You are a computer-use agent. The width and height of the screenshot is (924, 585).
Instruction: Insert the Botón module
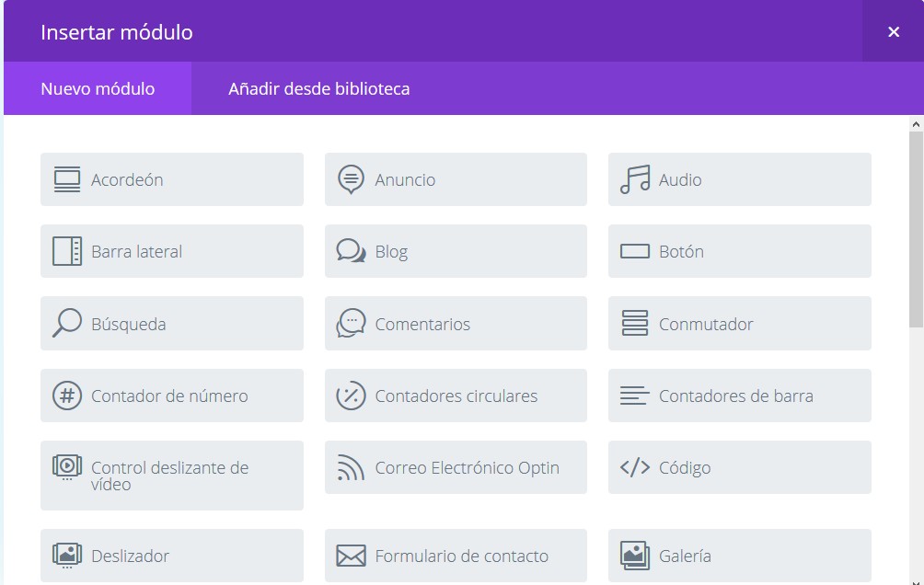739,251
